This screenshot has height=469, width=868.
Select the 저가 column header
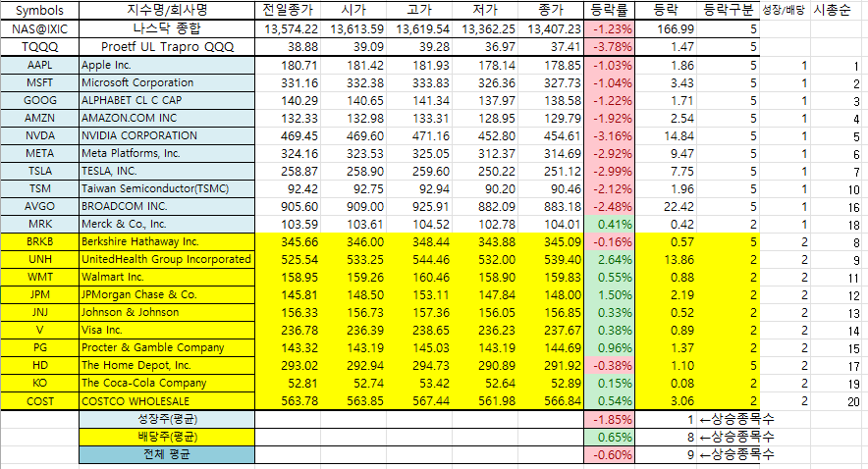pos(485,11)
